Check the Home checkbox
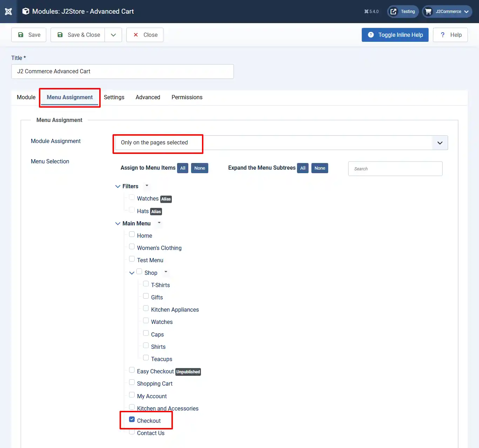 point(132,234)
